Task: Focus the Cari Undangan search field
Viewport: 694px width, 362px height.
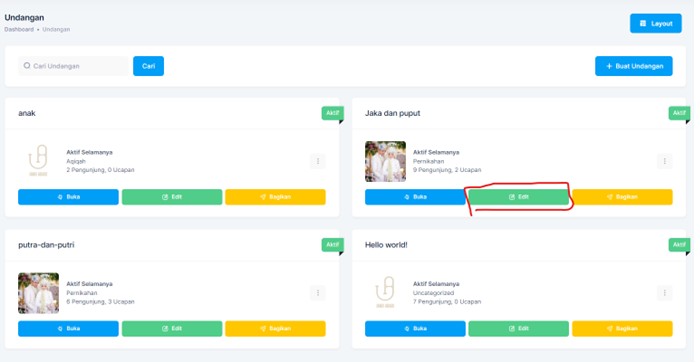Action: coord(73,66)
